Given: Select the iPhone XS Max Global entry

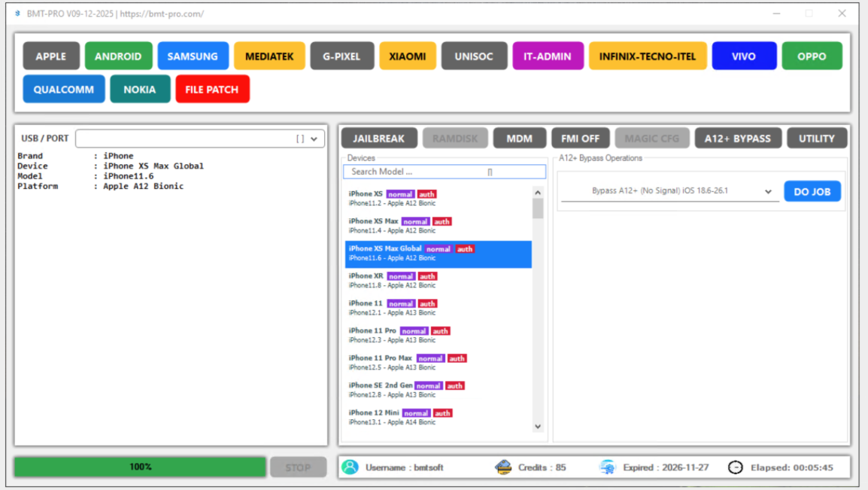Looking at the screenshot, I should (438, 254).
